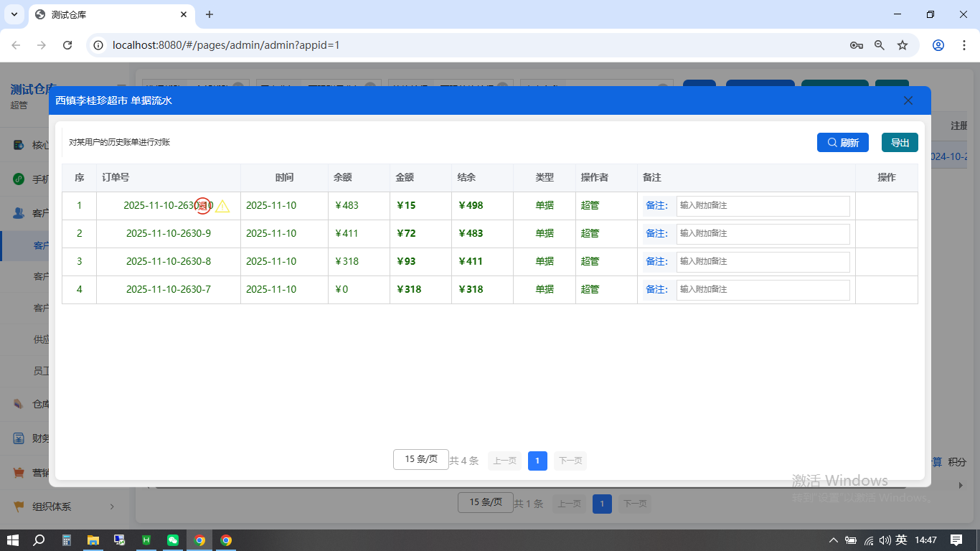980x551 pixels.
Task: Click the browser zoom magnifier icon
Action: tap(880, 45)
